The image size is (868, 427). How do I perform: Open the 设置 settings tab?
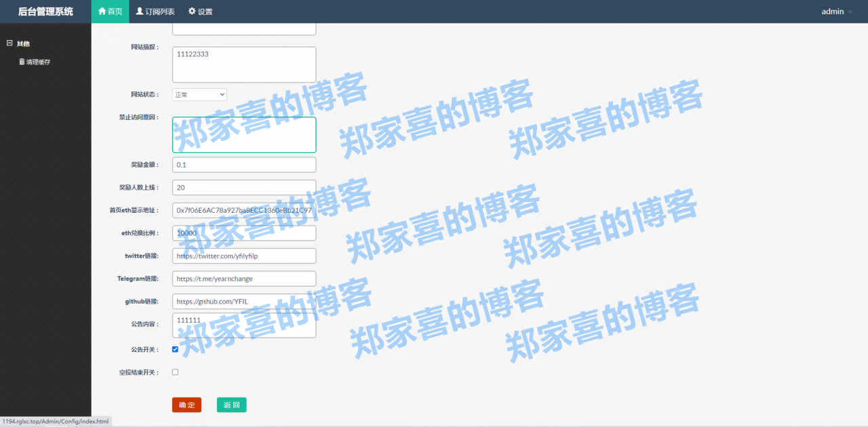(x=200, y=12)
